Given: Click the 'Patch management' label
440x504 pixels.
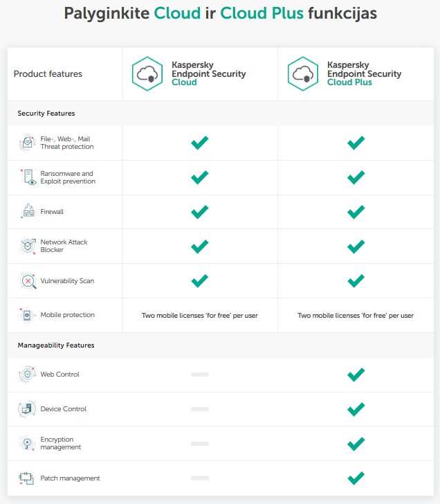Looking at the screenshot, I should coord(70,478).
